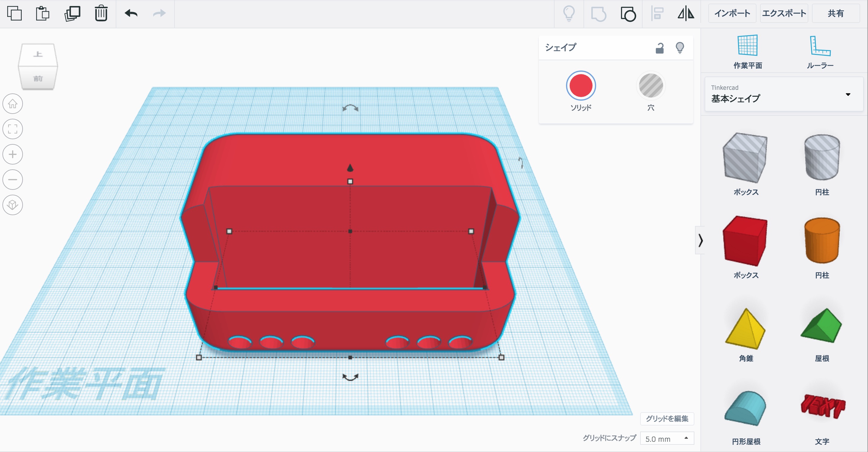Select the 穴 (hole) option
Screen dimensions: 868x452
click(x=651, y=86)
